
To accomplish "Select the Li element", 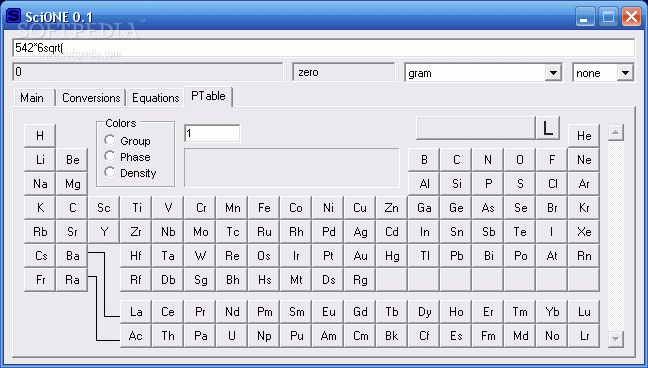I will pyautogui.click(x=40, y=160).
